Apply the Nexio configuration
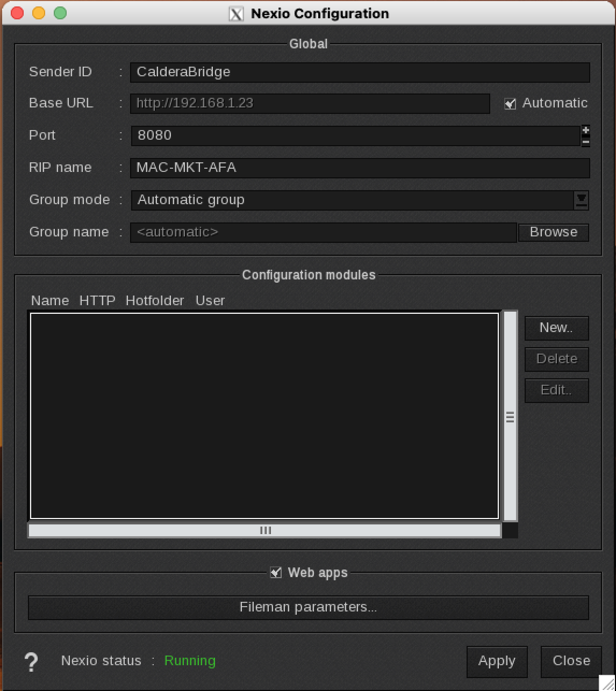The width and height of the screenshot is (616, 691). click(x=496, y=661)
